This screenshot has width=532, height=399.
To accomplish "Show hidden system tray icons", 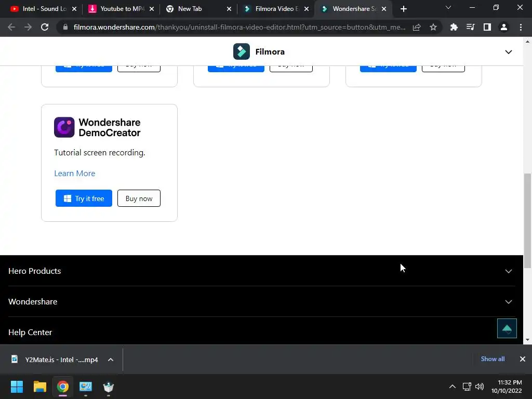I will (453, 387).
